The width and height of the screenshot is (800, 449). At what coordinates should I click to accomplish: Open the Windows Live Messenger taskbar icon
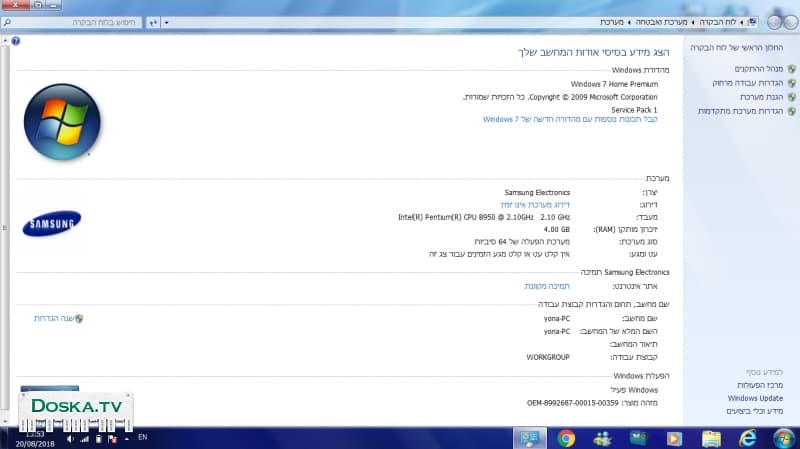602,438
